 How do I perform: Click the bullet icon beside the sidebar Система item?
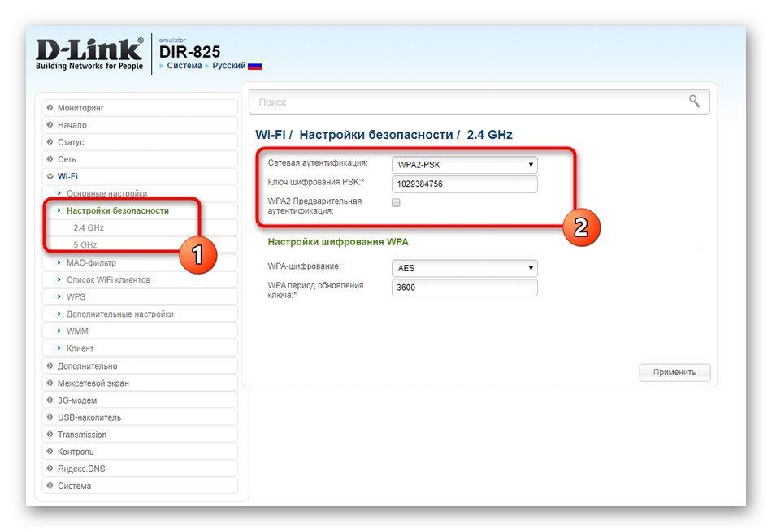(50, 486)
